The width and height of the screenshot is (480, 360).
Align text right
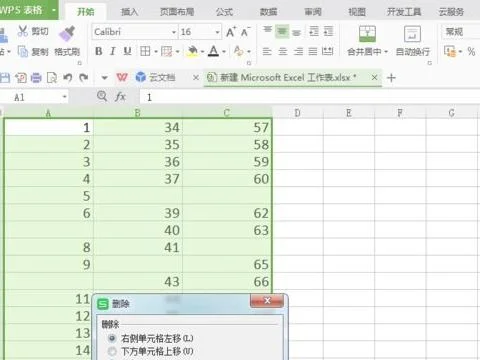tap(298, 51)
